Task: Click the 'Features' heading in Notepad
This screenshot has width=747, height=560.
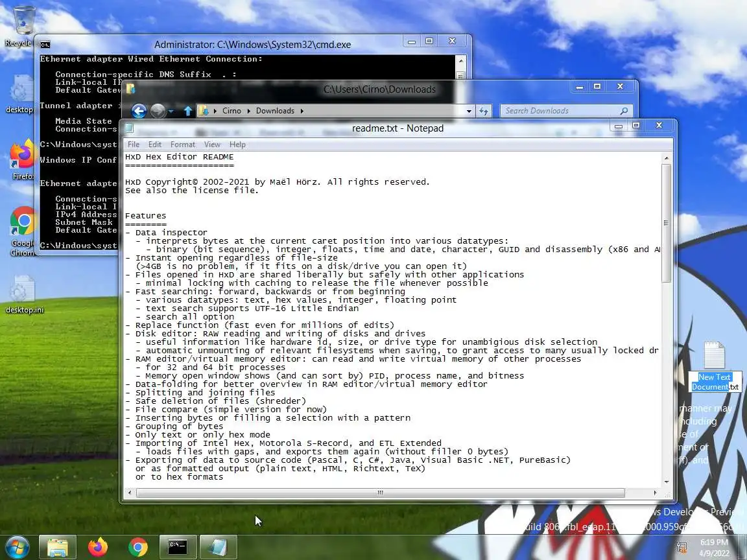Action: point(146,216)
